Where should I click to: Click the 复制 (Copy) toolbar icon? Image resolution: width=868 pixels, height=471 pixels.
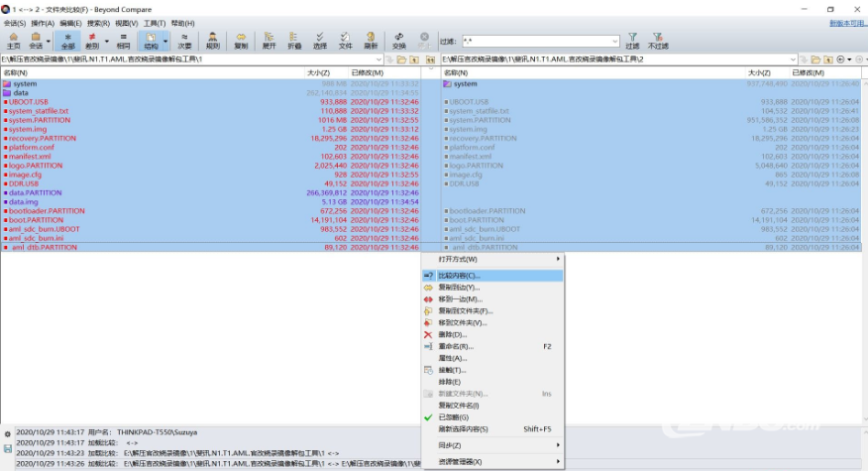(x=241, y=41)
